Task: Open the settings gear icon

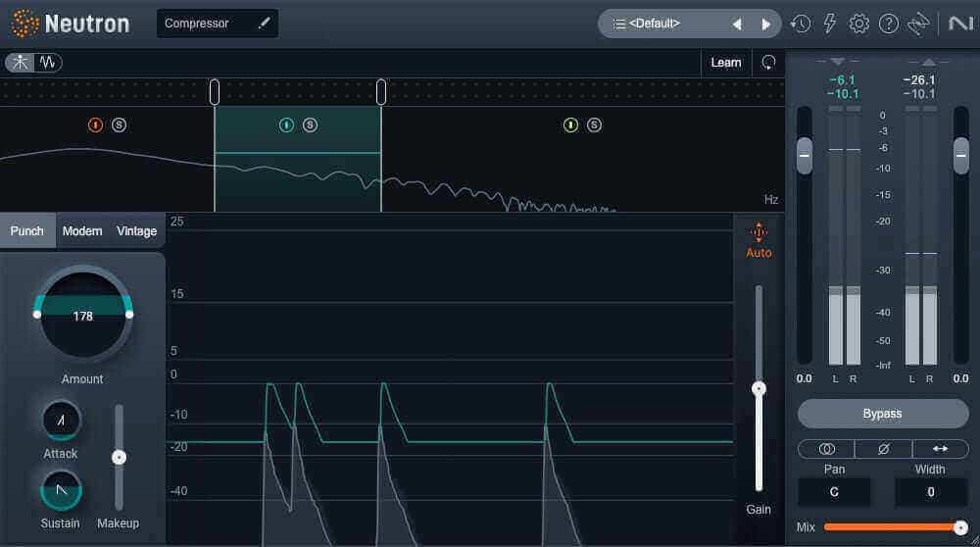Action: point(858,24)
